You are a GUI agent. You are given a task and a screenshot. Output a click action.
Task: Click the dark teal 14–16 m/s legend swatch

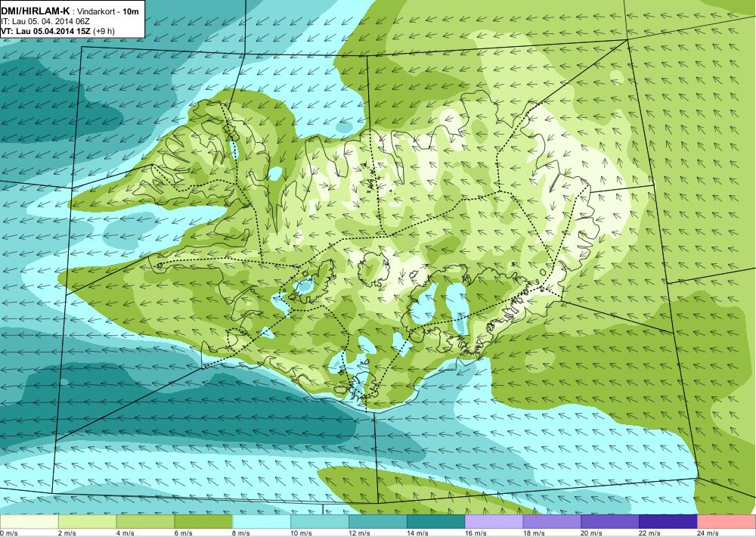(436, 522)
